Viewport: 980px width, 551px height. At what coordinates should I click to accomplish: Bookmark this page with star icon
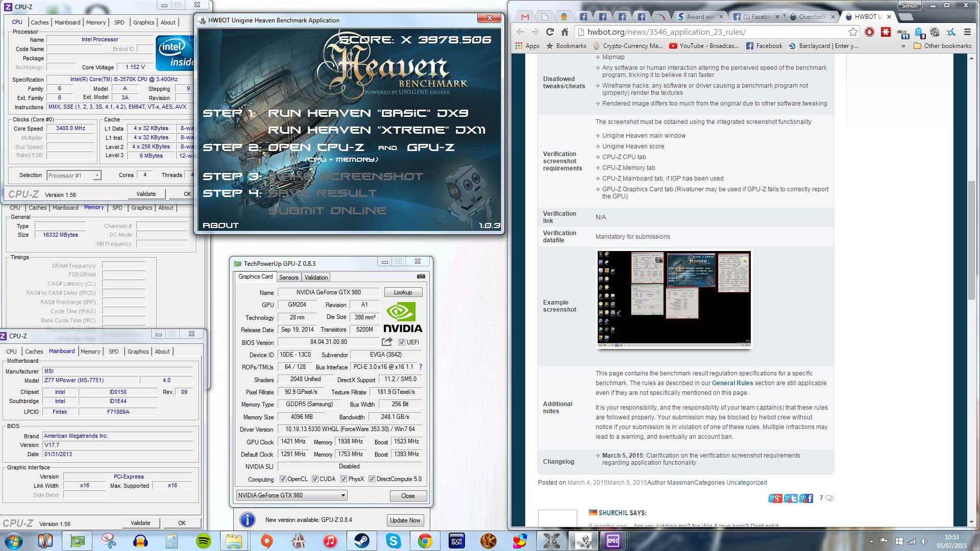(x=853, y=32)
